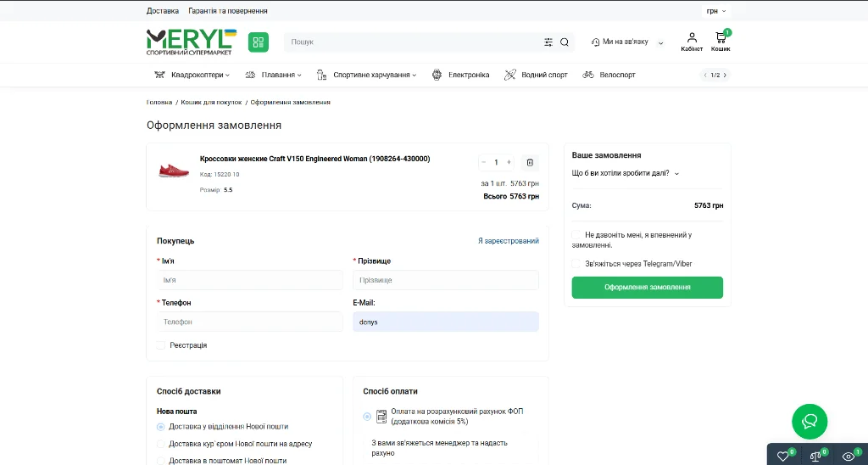The height and width of the screenshot is (465, 868).
Task: Select 'Доставка у відділення Нової пошти'
Action: [x=160, y=427]
